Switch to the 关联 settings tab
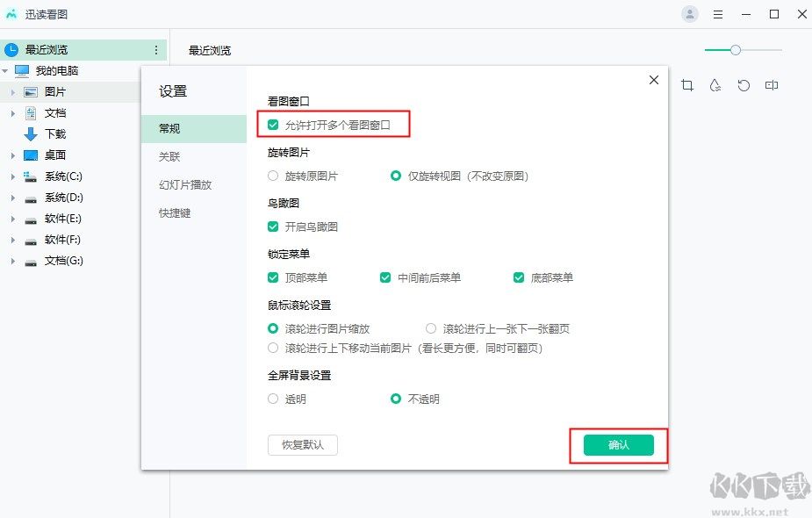Viewport: 812px width, 518px height. click(x=169, y=156)
